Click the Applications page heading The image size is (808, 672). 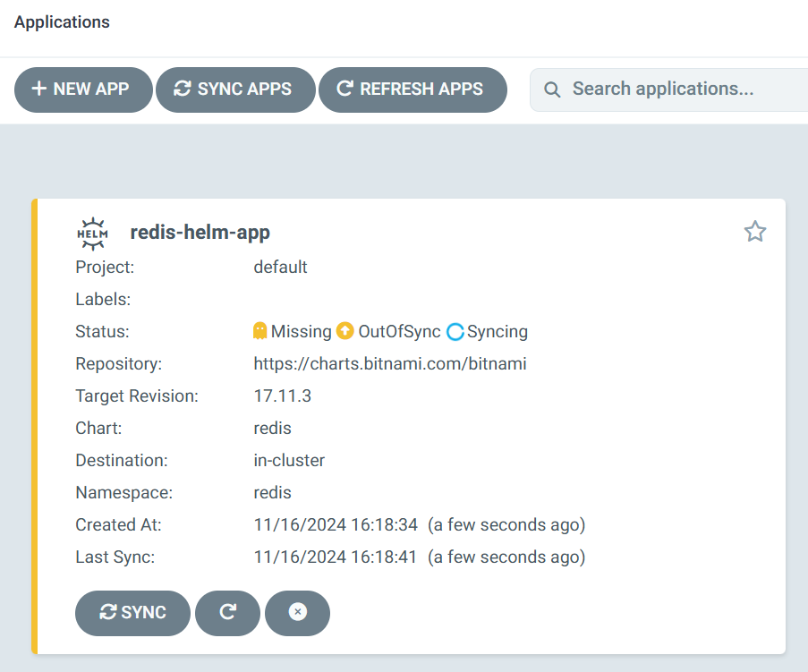point(62,22)
